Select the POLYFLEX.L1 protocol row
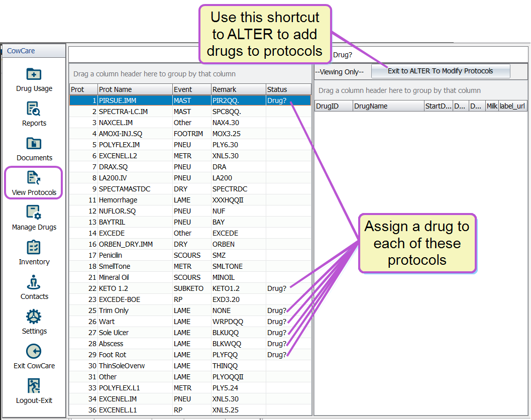Screen dimensions: 531x420 click(190, 388)
